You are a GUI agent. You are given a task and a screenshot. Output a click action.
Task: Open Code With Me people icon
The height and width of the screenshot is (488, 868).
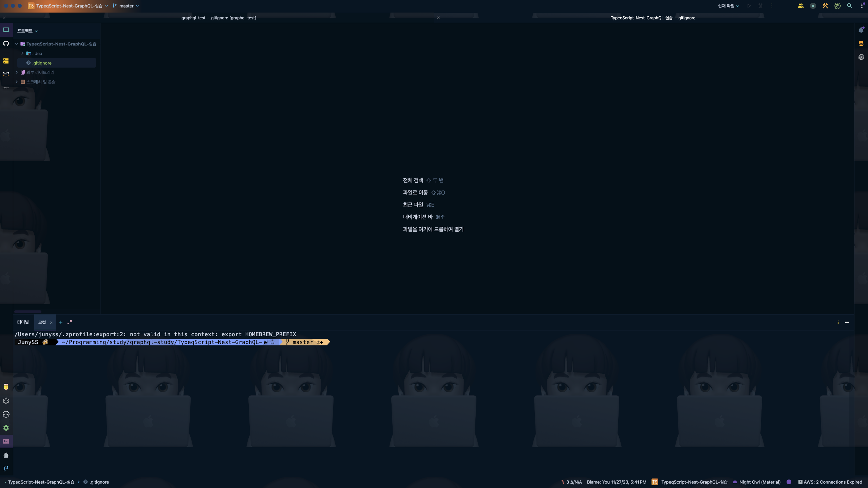tap(800, 6)
